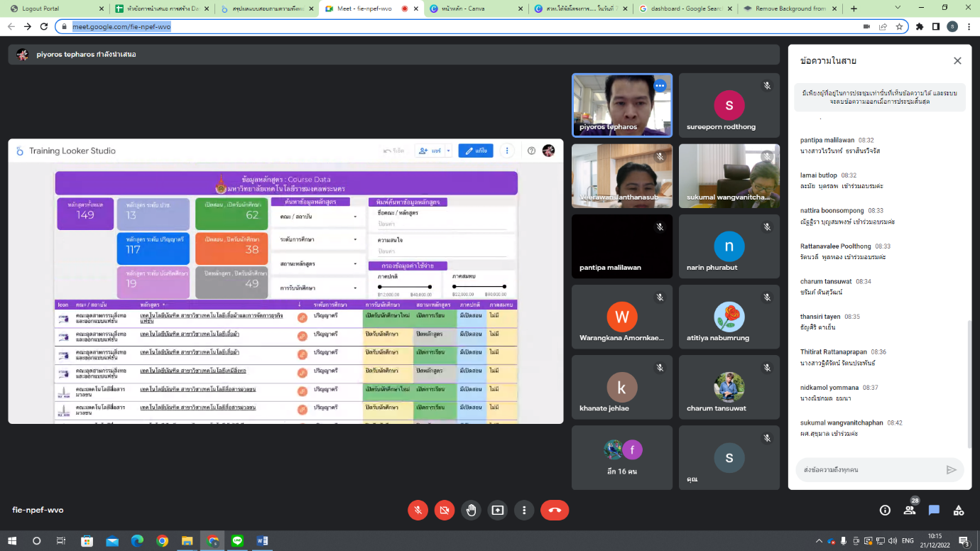Toggle the turned-off camera button
The height and width of the screenshot is (551, 980).
pyautogui.click(x=445, y=510)
